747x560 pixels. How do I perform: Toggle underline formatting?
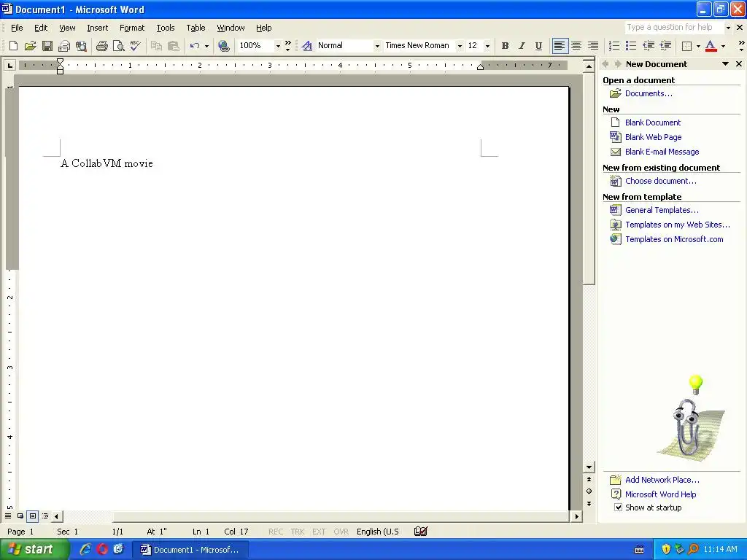click(538, 46)
